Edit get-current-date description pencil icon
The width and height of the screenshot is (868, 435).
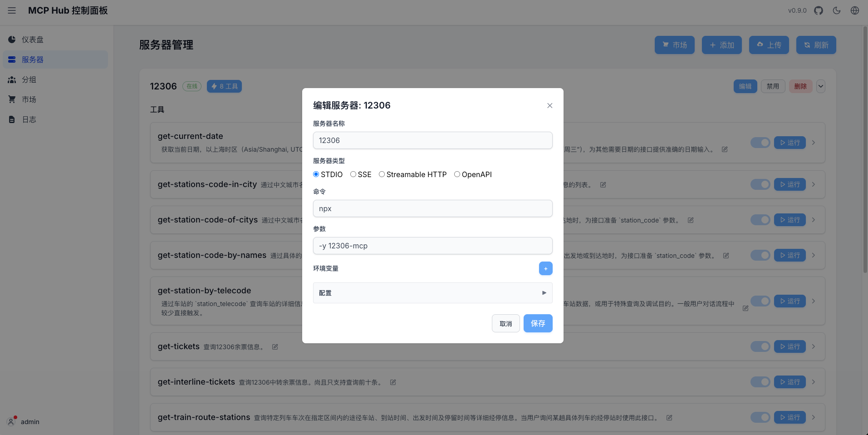725,149
